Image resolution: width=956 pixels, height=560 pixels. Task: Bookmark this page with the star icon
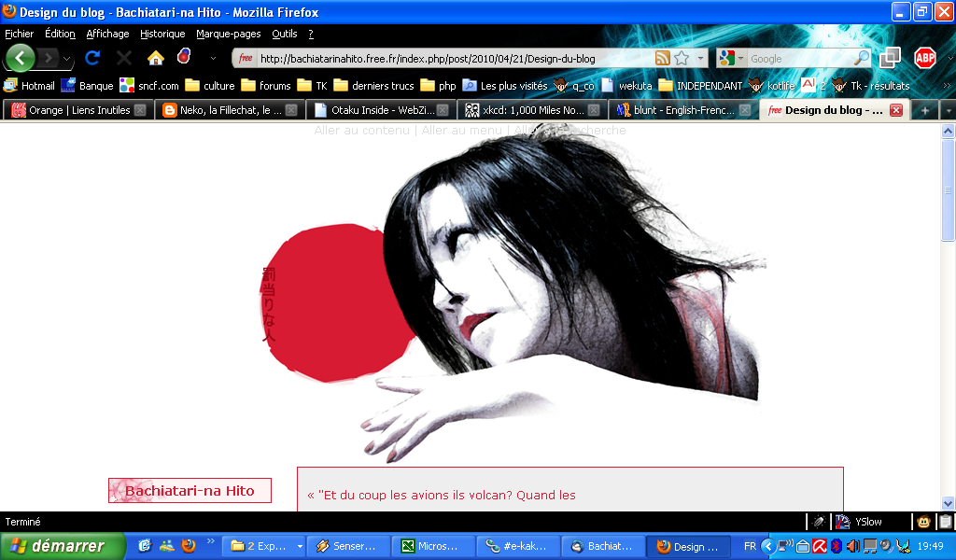click(x=682, y=58)
